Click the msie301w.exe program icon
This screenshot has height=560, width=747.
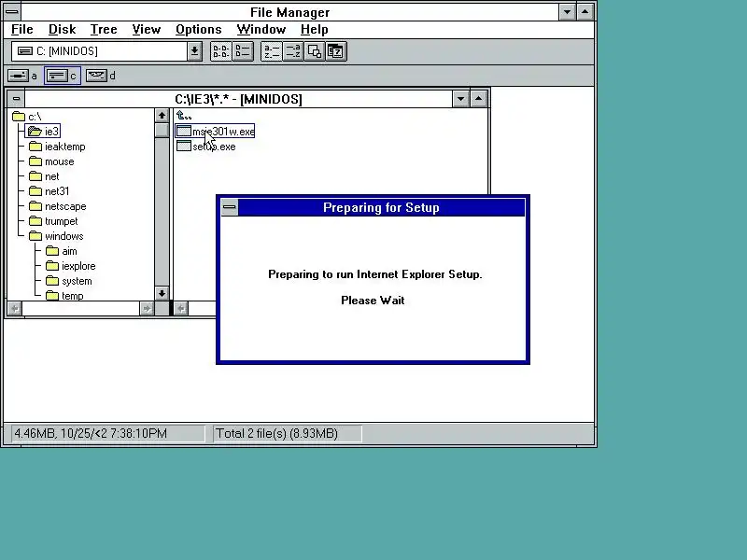[184, 131]
